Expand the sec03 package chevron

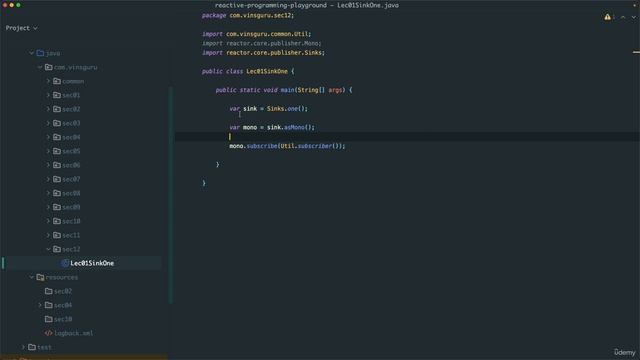click(x=48, y=123)
